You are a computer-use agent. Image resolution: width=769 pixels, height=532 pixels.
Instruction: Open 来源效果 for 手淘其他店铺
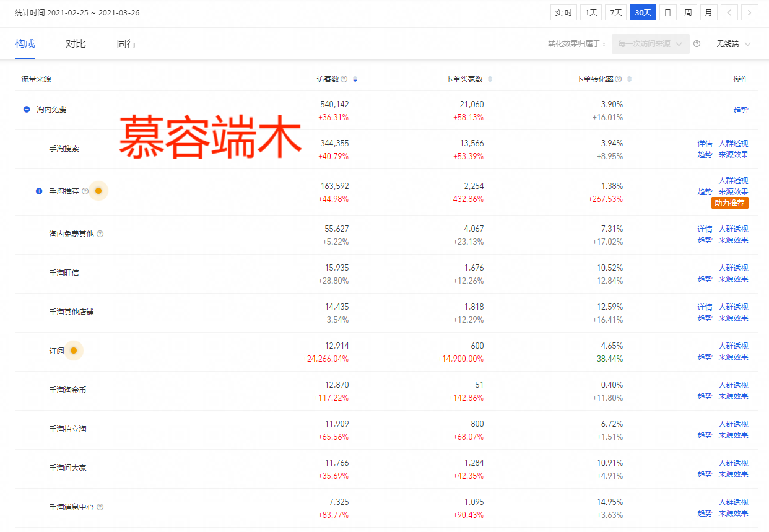[733, 318]
